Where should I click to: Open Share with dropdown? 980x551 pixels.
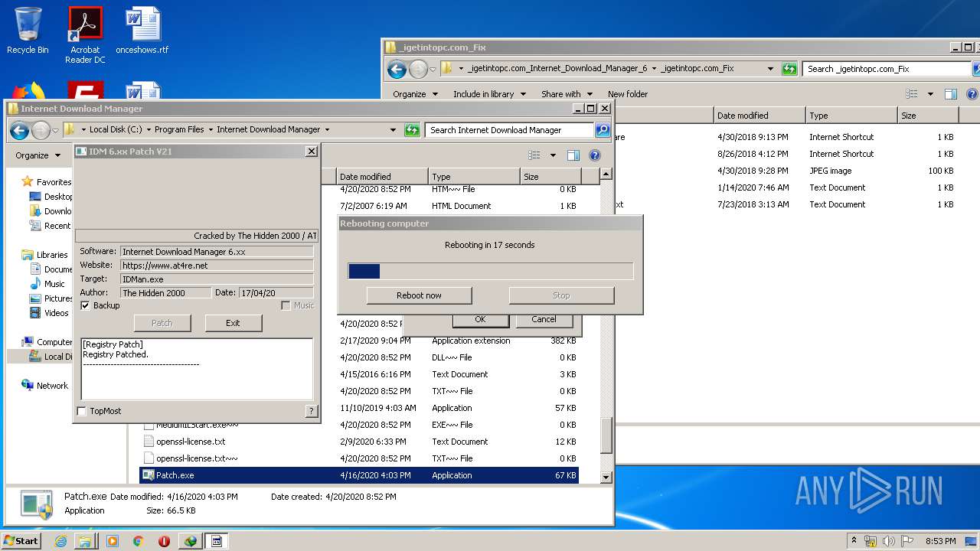coord(567,94)
